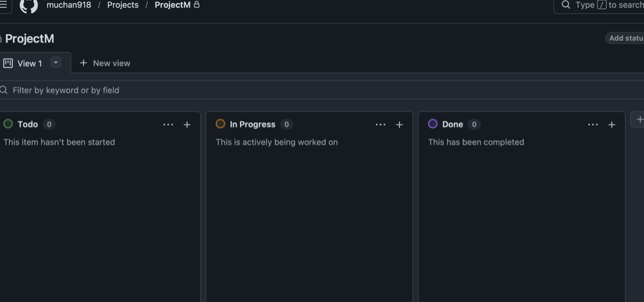Image resolution: width=644 pixels, height=302 pixels.
Task: Add an item to the Todo column
Action: click(187, 124)
